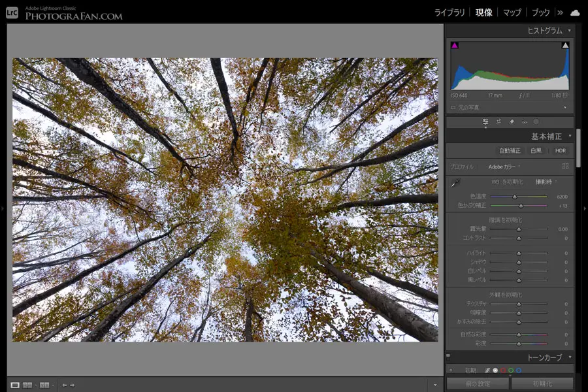The image size is (588, 392).
Task: Open Before/After view options small arrow
Action: point(53,385)
